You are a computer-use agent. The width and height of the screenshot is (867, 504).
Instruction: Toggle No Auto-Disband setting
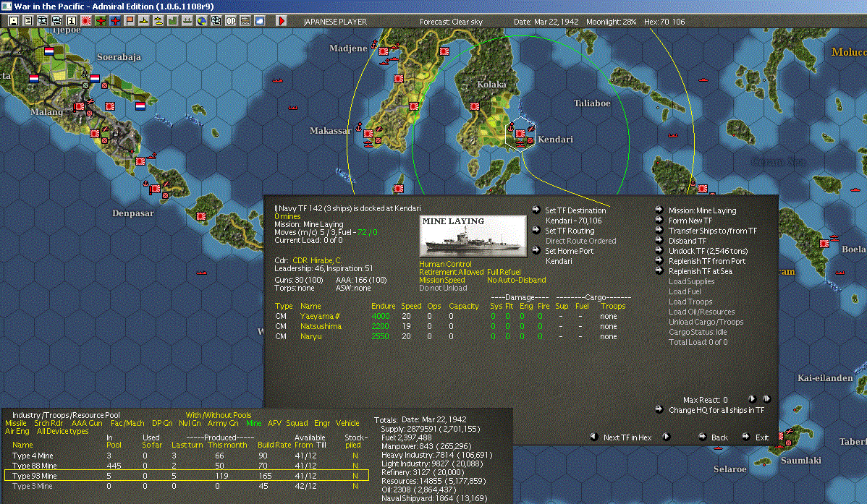coord(517,280)
